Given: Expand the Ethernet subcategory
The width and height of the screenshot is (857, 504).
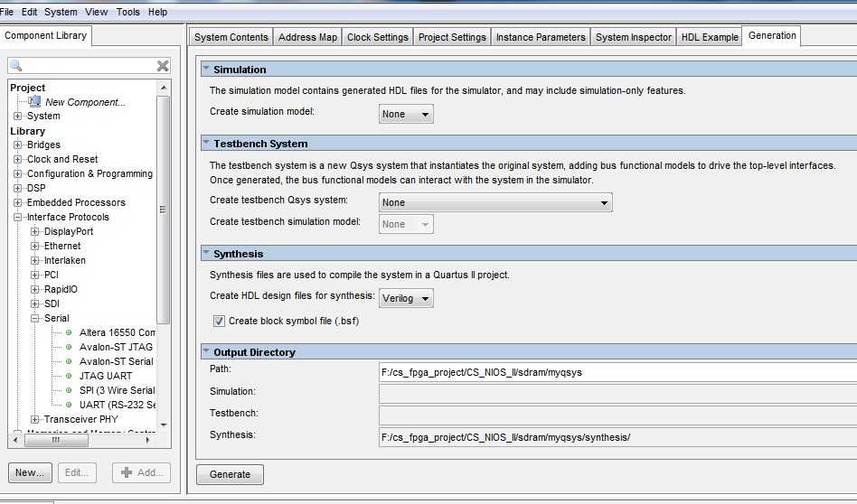Looking at the screenshot, I should coord(35,246).
